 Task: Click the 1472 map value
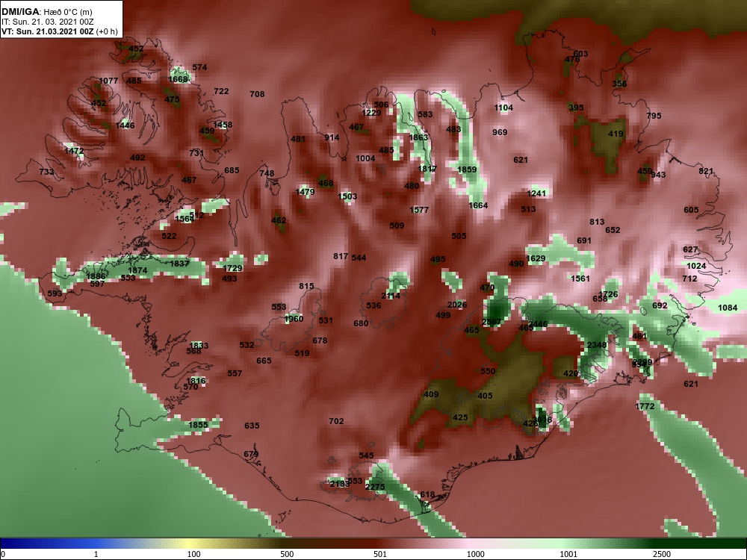click(74, 151)
